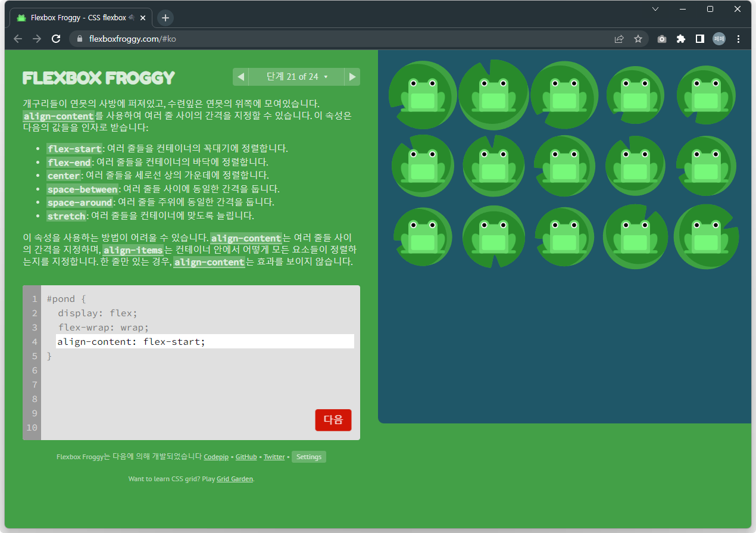Click the red 다음 button
Image resolution: width=756 pixels, height=533 pixels.
(333, 420)
